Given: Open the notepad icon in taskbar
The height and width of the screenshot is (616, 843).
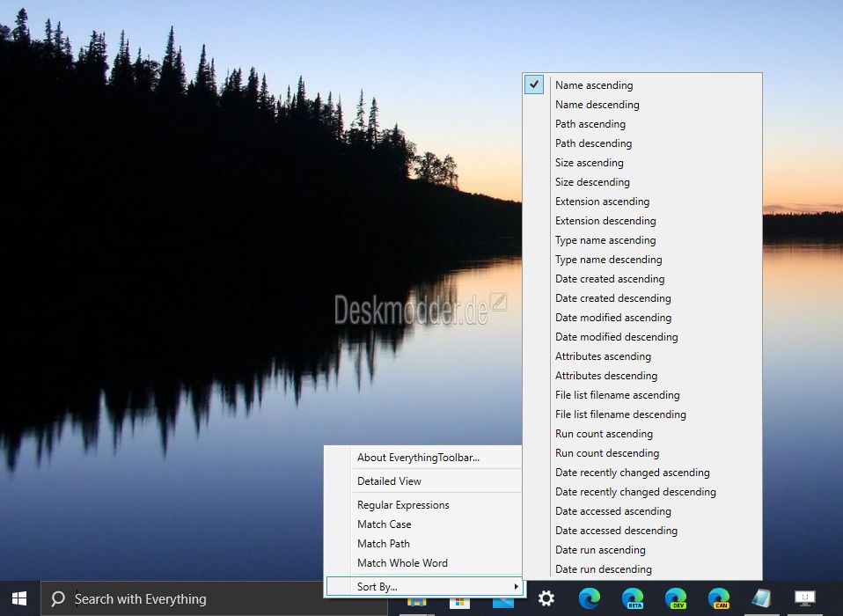Looking at the screenshot, I should (761, 598).
